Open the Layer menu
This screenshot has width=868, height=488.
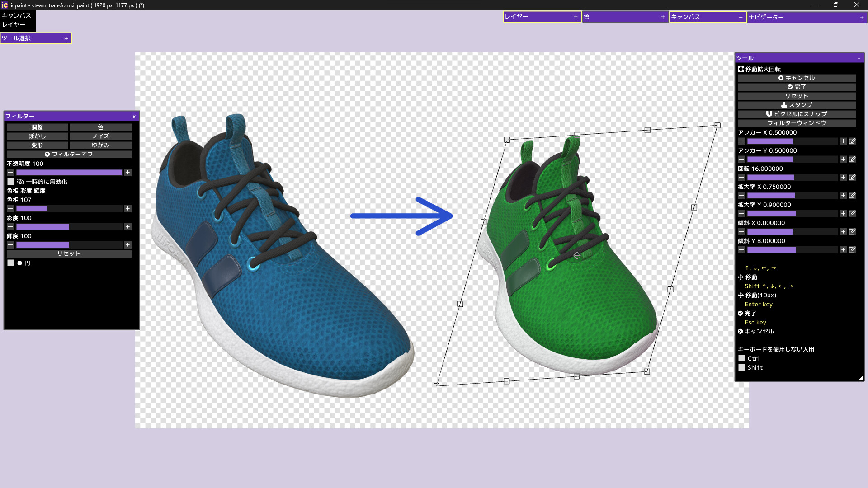pyautogui.click(x=14, y=24)
